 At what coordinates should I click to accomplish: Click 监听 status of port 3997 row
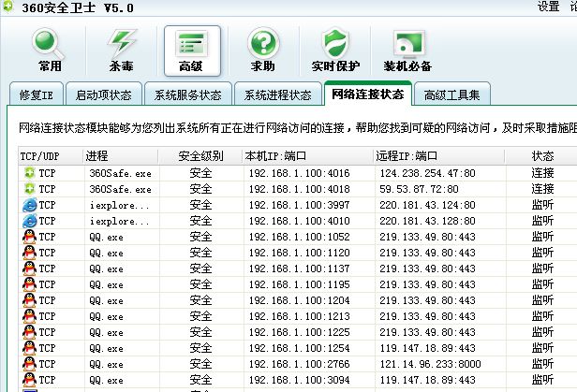pyautogui.click(x=542, y=205)
